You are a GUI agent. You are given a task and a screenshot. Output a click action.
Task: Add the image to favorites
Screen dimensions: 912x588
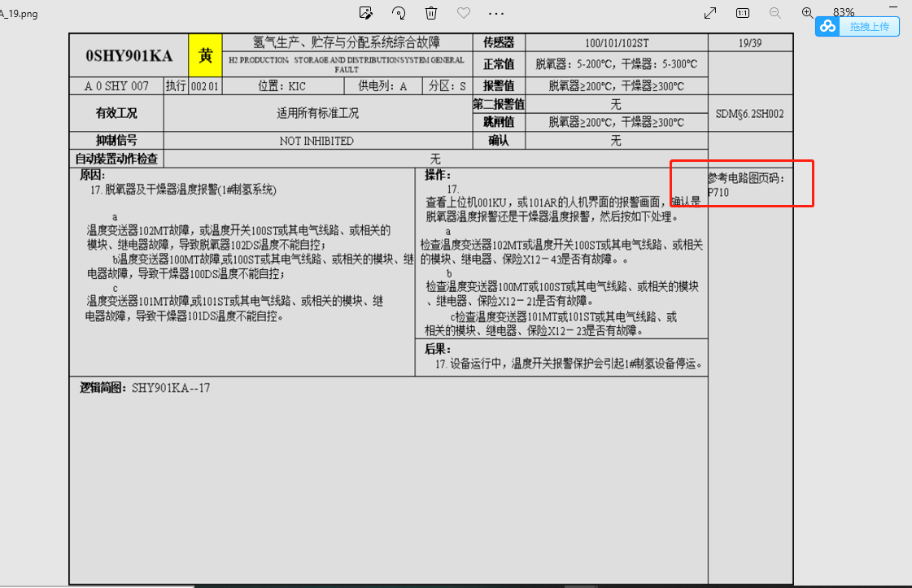(464, 13)
